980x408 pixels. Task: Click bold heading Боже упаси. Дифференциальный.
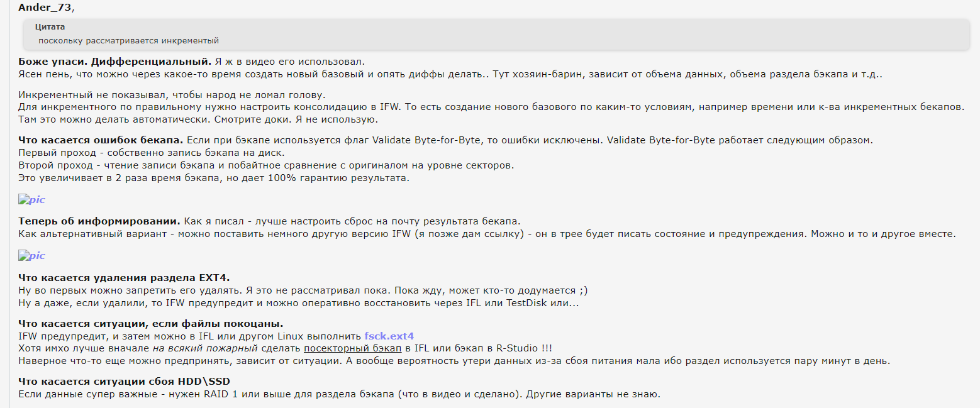coord(114,62)
